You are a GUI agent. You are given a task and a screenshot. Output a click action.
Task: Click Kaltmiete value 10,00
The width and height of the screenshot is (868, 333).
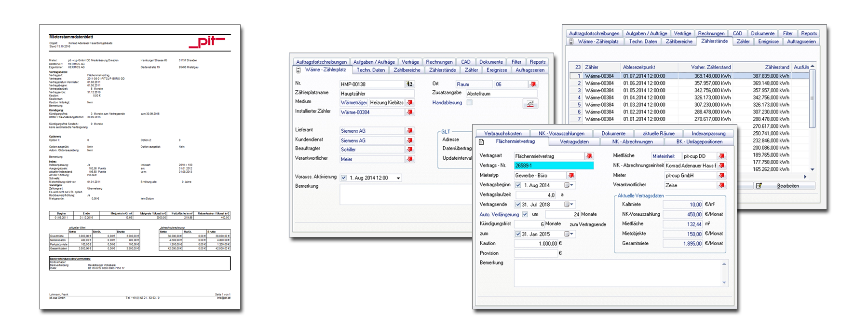tap(682, 205)
